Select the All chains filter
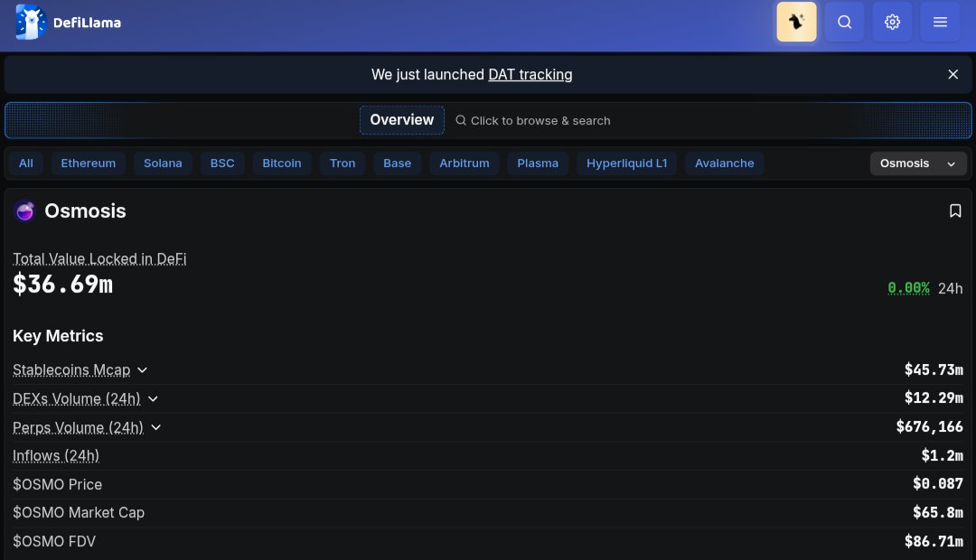Screen dimensions: 976x560 [25, 163]
